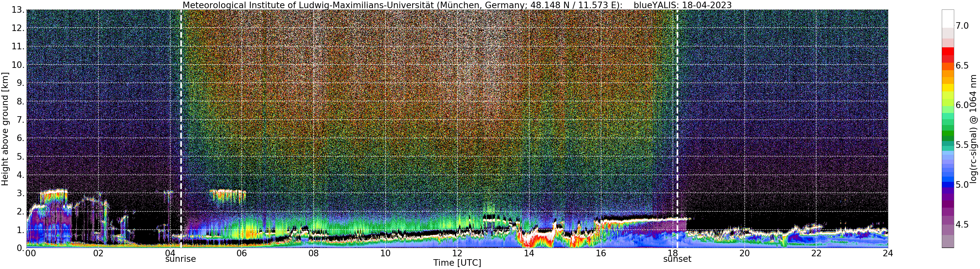Select the 'Time [UTC]' axis label
The height and width of the screenshot is (269, 980).
click(x=457, y=263)
